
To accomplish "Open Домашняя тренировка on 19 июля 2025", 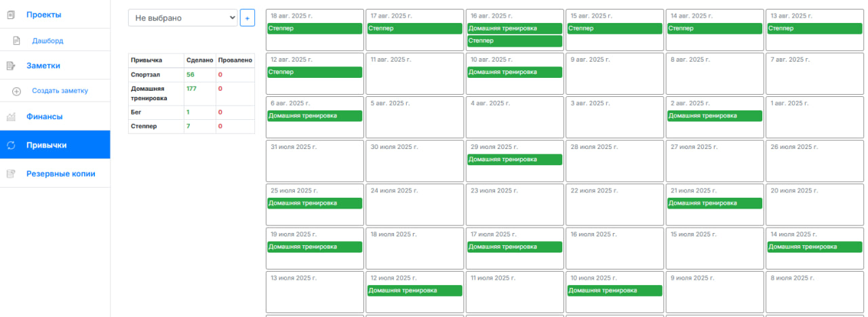I will [315, 247].
